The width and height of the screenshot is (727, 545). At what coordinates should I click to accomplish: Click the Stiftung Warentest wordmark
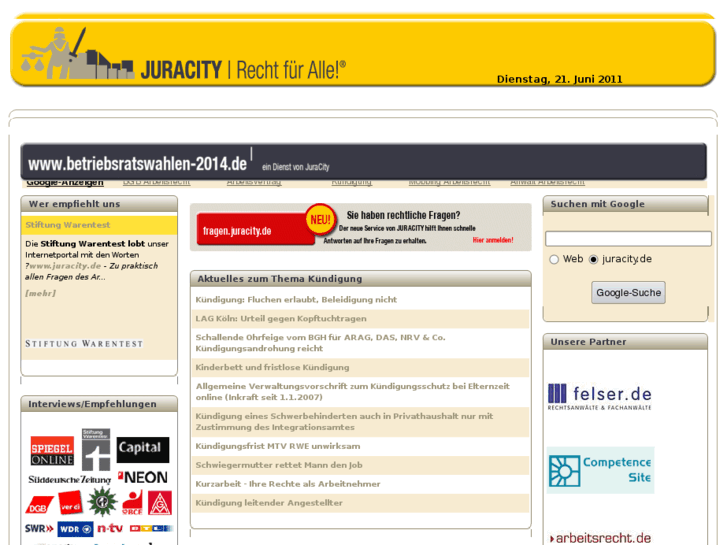coord(84,344)
